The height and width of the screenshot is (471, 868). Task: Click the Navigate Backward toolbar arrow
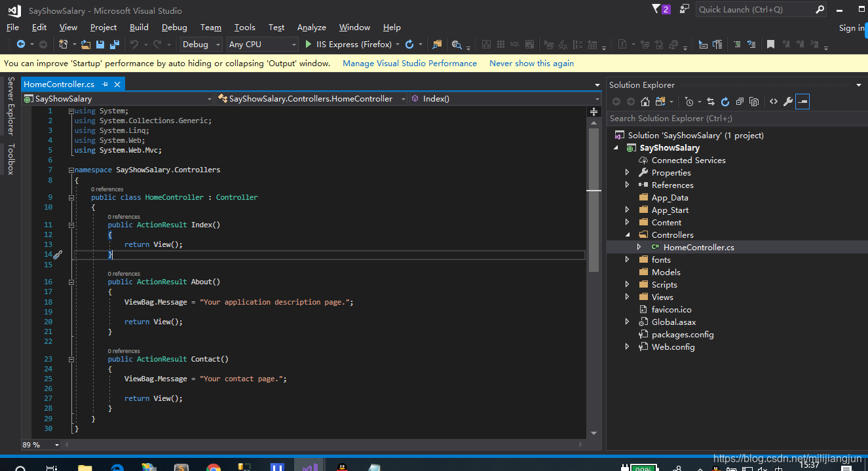tap(21, 45)
